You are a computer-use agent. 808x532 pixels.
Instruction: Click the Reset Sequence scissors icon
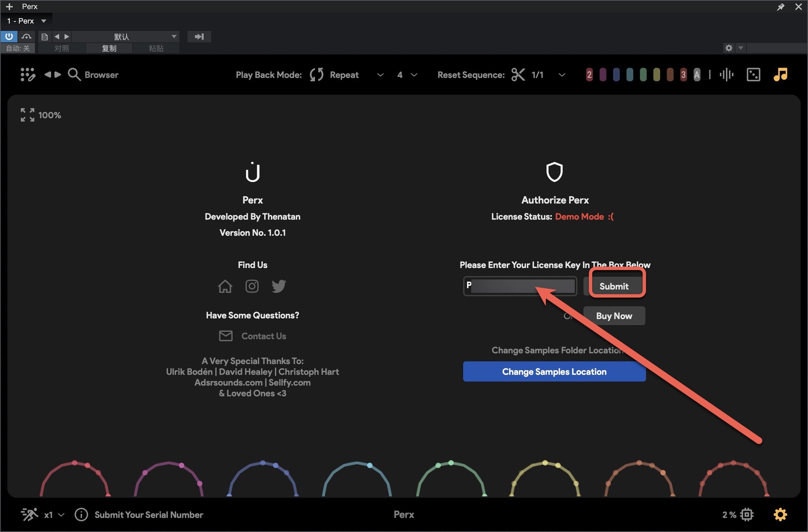click(x=518, y=75)
